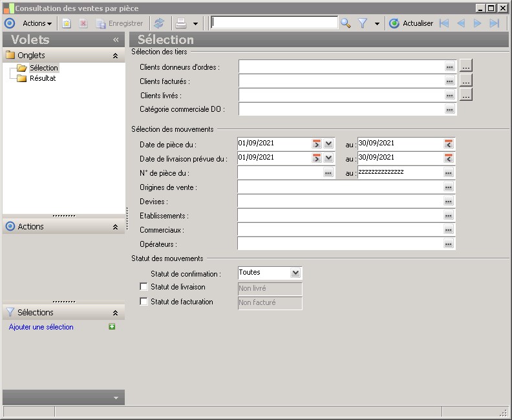This screenshot has width=512, height=420.
Task: Click the filter funnel icon in toolbar
Action: (x=363, y=23)
